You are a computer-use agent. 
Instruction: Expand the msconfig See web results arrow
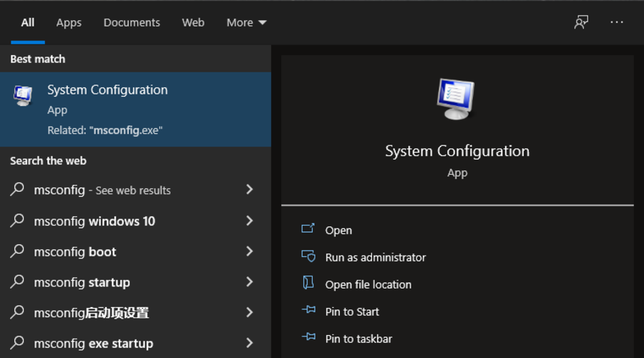point(249,189)
